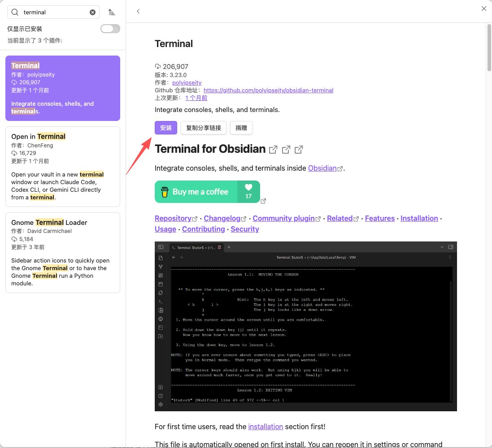Screen dimensions: 492x448
Task: Open first external link icon after heading
Action: [x=273, y=150]
